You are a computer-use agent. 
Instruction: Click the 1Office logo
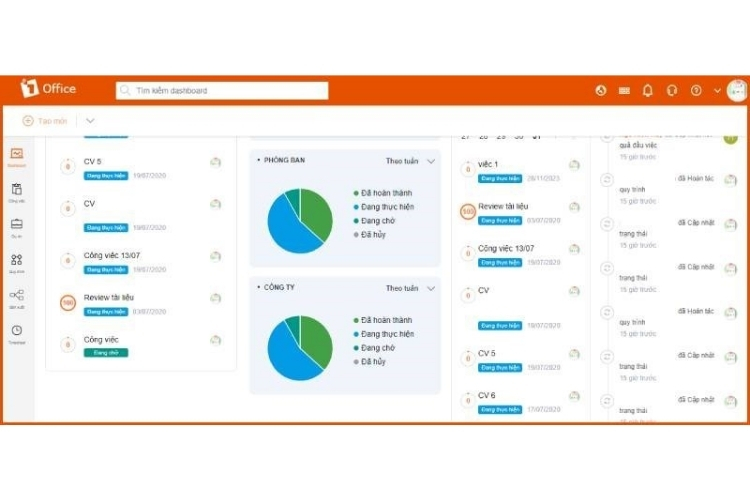pos(47,89)
